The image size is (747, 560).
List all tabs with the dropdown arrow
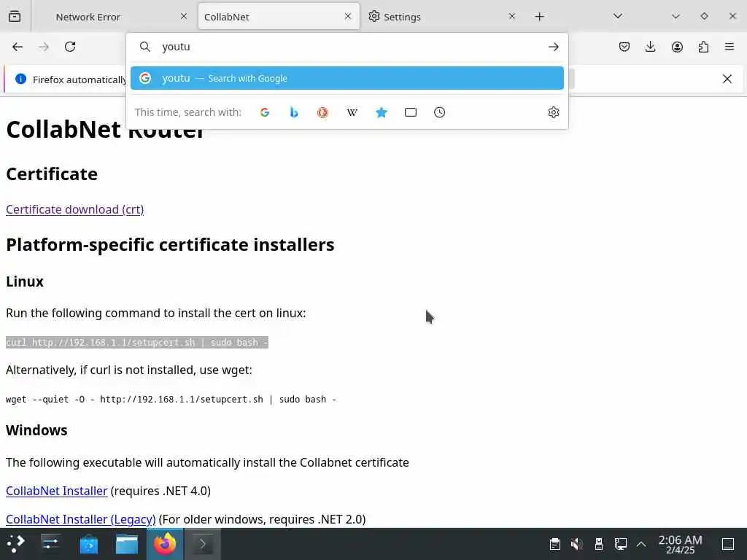click(618, 16)
